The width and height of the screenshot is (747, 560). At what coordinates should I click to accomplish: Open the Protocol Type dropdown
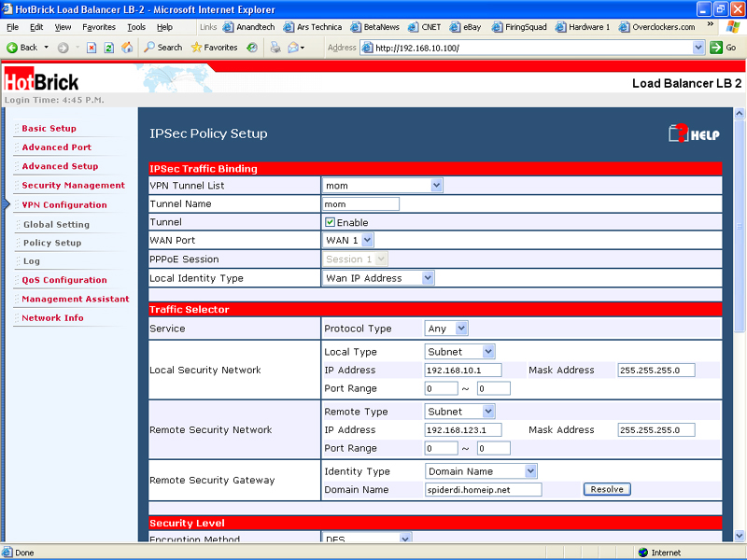pos(460,329)
